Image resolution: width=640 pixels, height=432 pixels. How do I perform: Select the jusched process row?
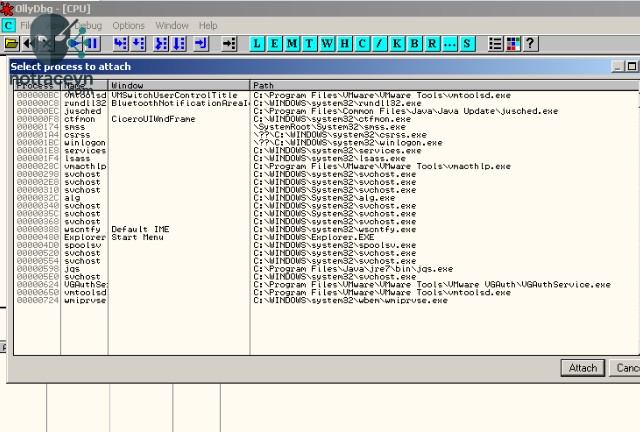pyautogui.click(x=327, y=111)
